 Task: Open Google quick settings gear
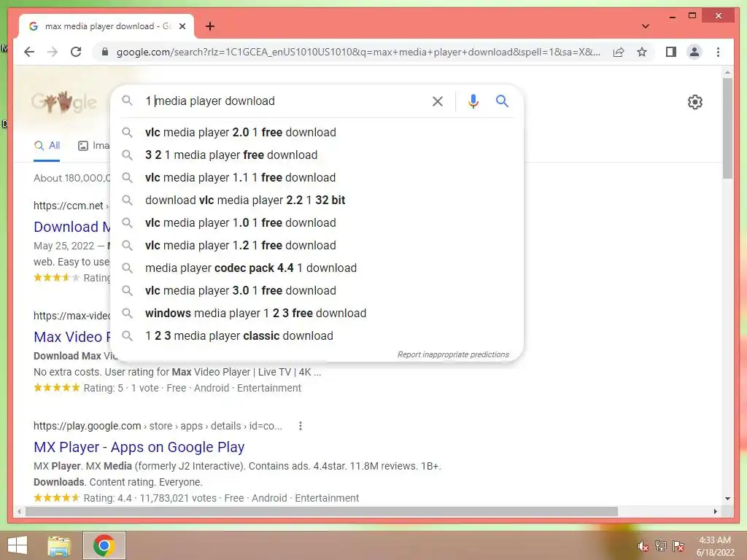tap(694, 102)
